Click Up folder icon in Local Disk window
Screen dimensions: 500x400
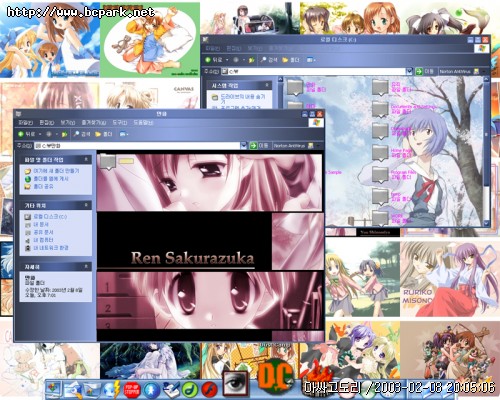point(251,60)
